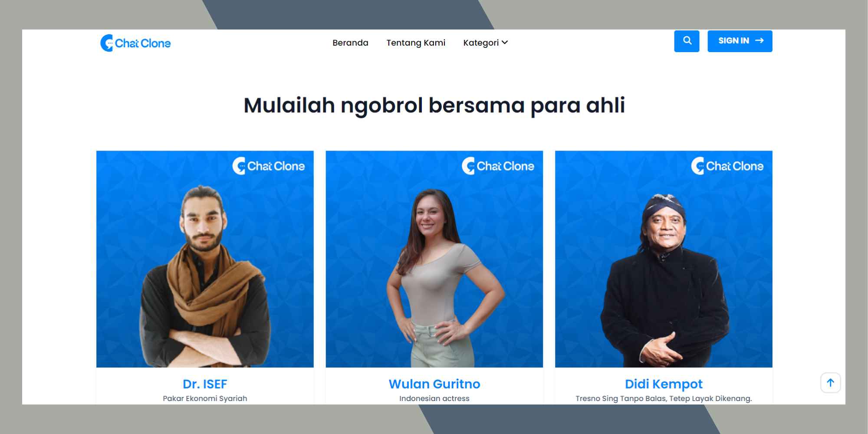Open the Kategori menu

click(485, 43)
